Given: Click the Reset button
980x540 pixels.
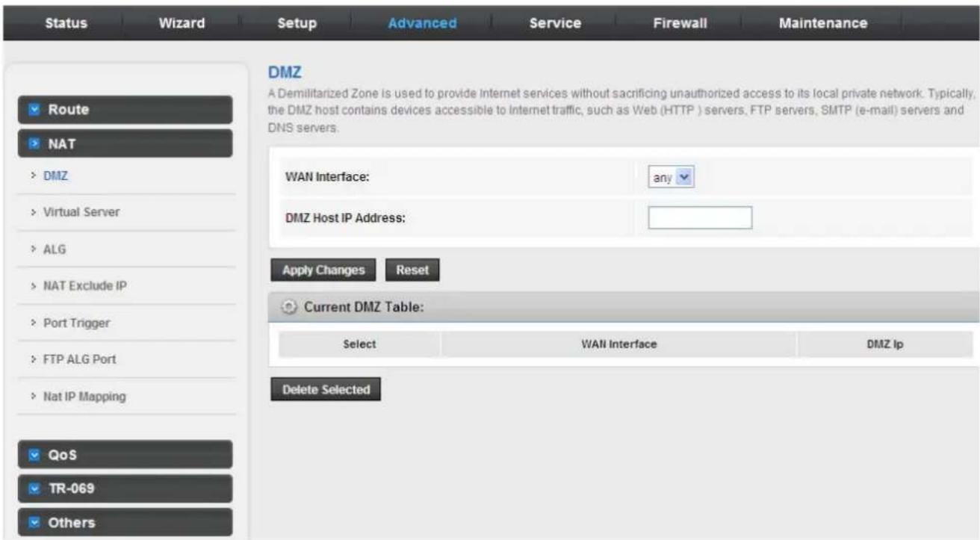Looking at the screenshot, I should (x=412, y=270).
